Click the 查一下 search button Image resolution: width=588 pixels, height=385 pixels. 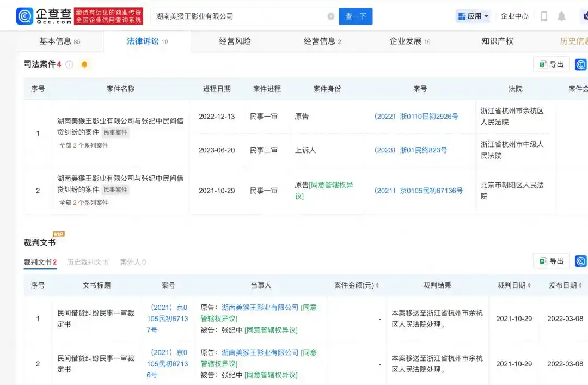356,16
